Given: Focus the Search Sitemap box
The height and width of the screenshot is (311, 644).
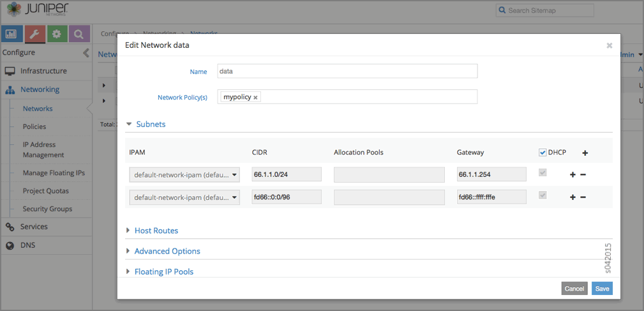Looking at the screenshot, I should pos(545,10).
